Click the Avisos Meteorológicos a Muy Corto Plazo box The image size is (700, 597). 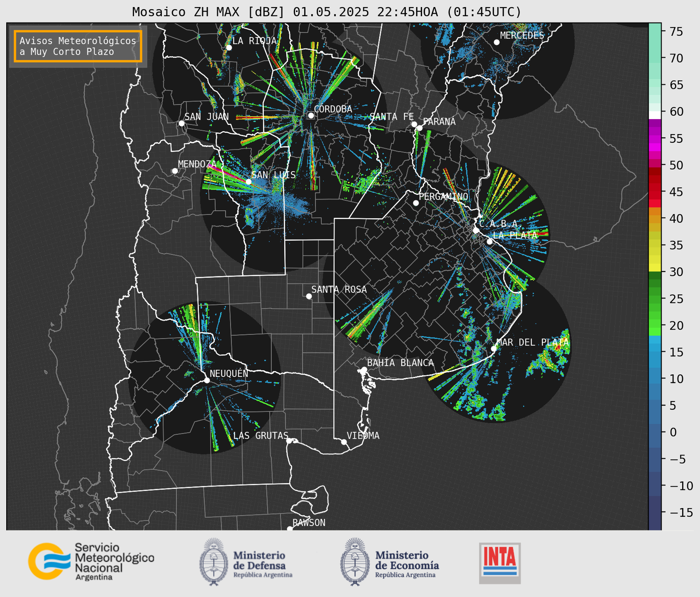(78, 46)
